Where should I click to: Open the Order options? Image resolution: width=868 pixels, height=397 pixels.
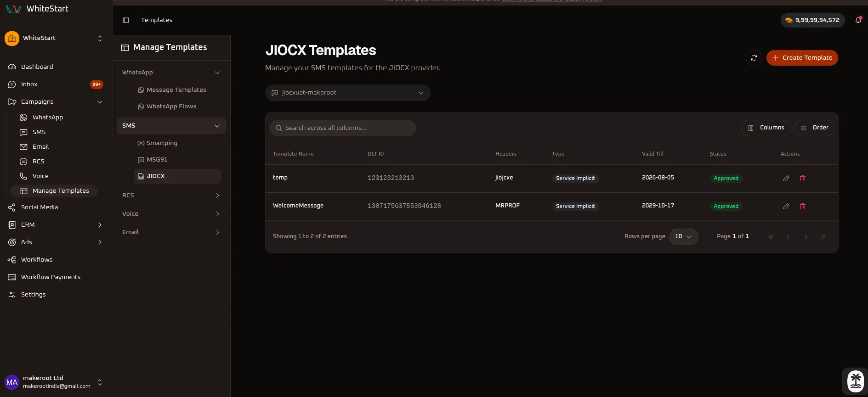click(814, 128)
